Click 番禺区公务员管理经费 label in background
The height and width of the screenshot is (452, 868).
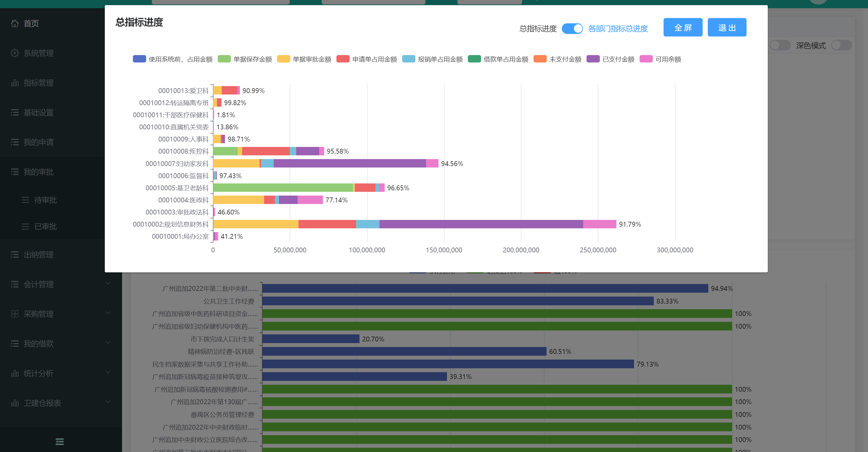point(222,415)
